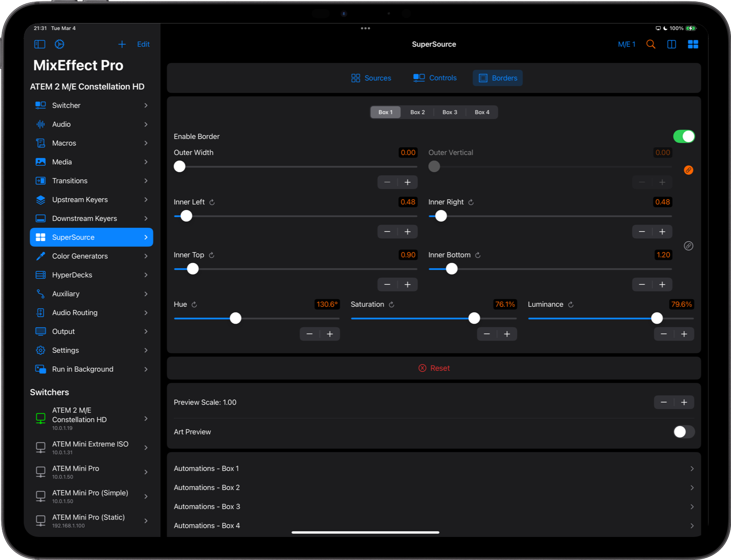Click the Reset button
The image size is (731, 560).
(x=434, y=368)
